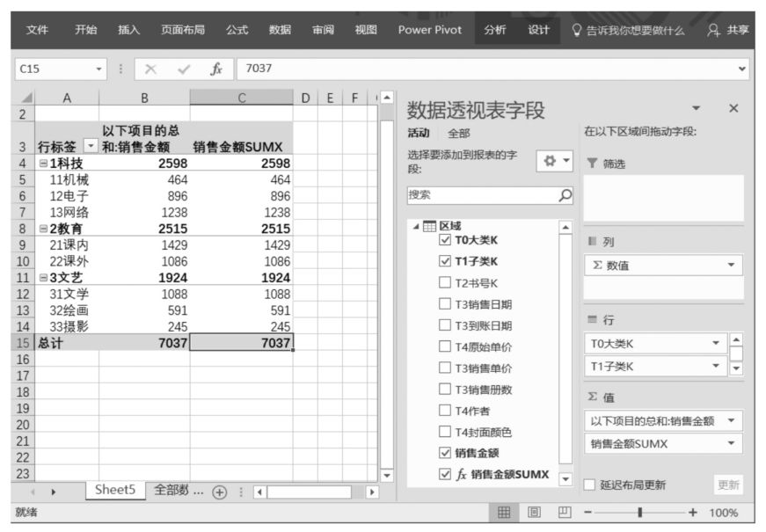Viewport: 766px width, 532px height.
Task: Click the Share person icon
Action: click(x=713, y=30)
